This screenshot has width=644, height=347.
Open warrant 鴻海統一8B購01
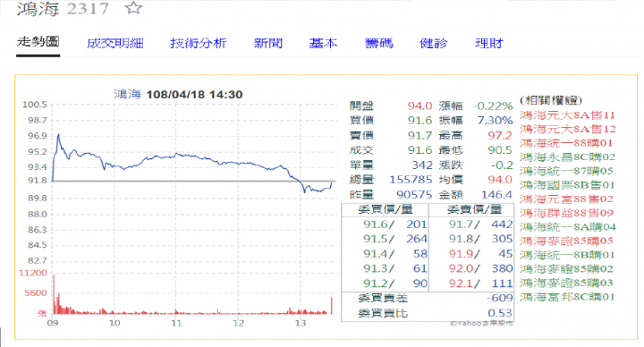coord(567,255)
